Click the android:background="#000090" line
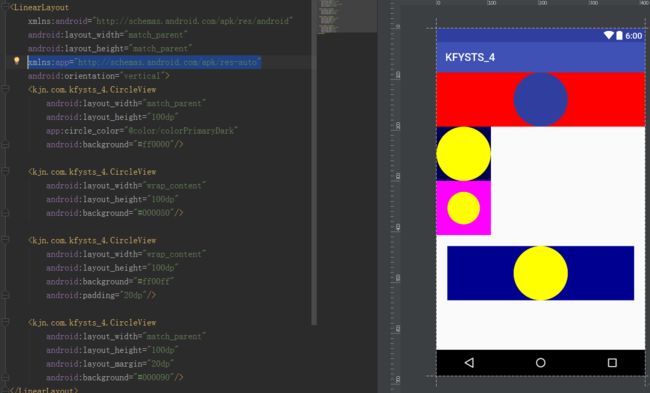650x393 pixels. tap(114, 377)
